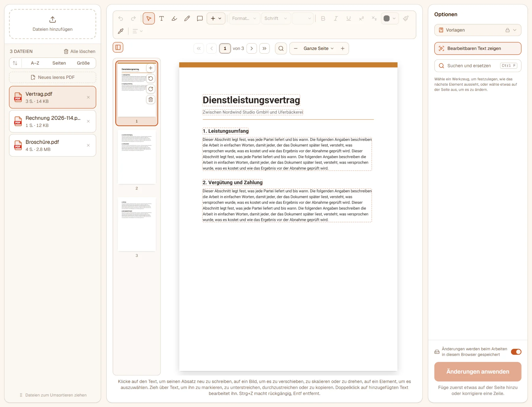The width and height of the screenshot is (532, 407).
Task: Open the text color swatch picker
Action: 390,18
